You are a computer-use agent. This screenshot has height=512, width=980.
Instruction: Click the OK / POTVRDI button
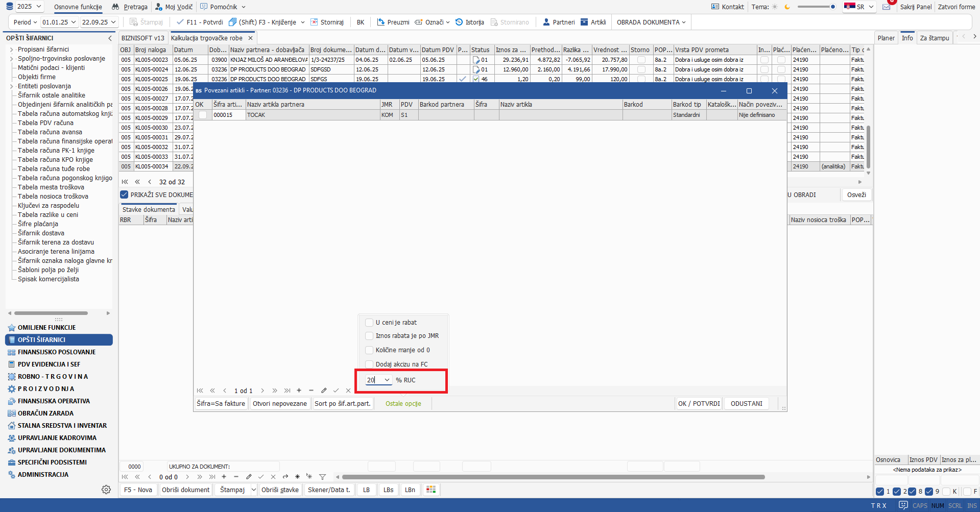point(699,403)
